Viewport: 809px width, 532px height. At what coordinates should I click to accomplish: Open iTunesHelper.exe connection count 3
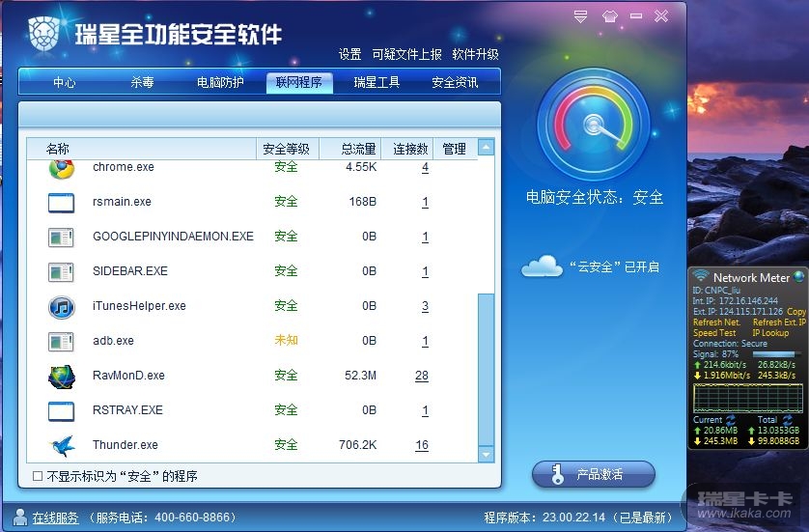click(425, 306)
